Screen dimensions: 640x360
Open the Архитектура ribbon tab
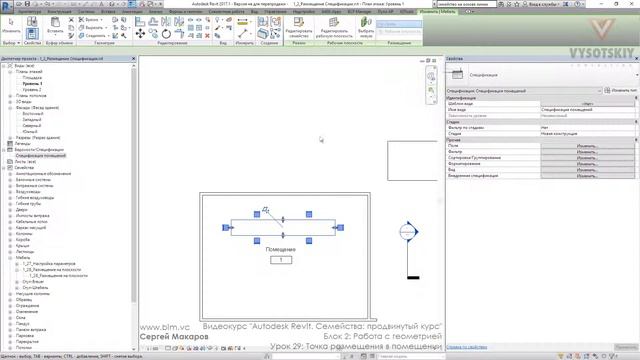[x=29, y=11]
